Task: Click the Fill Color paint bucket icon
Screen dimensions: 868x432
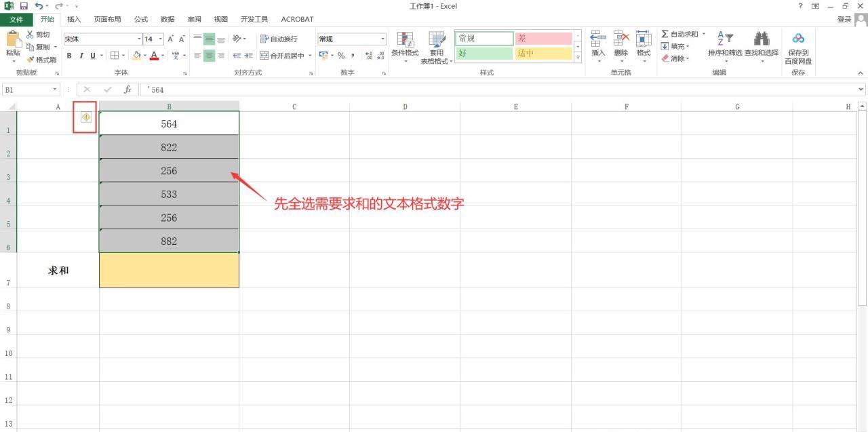Action: (136, 56)
